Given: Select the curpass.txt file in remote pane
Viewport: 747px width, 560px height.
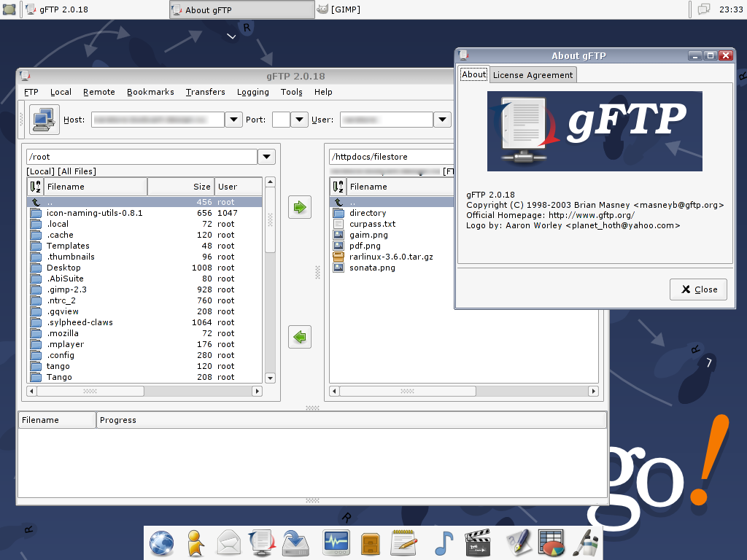Looking at the screenshot, I should pos(373,224).
